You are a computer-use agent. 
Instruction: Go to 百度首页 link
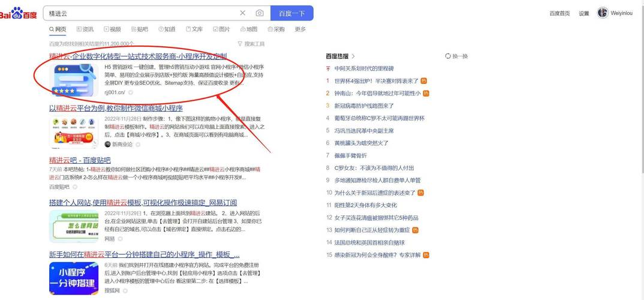coord(559,13)
